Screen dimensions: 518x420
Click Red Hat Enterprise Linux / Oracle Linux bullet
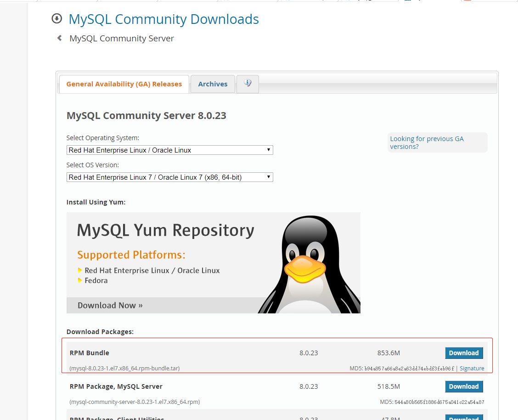pos(152,270)
